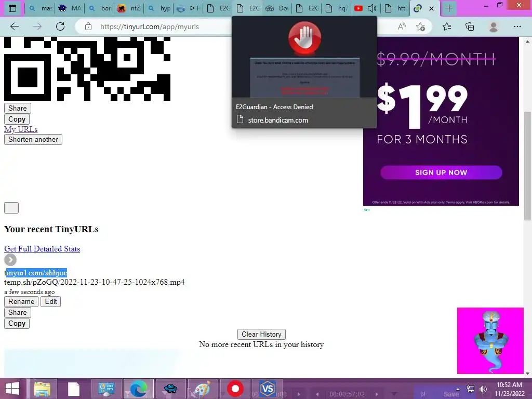This screenshot has height=399, width=532.
Task: Switch to the 'hq7' tab
Action: click(336, 8)
